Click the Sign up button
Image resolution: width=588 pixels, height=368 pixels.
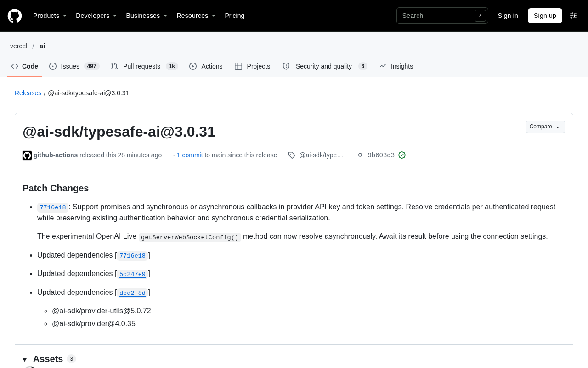pos(545,16)
